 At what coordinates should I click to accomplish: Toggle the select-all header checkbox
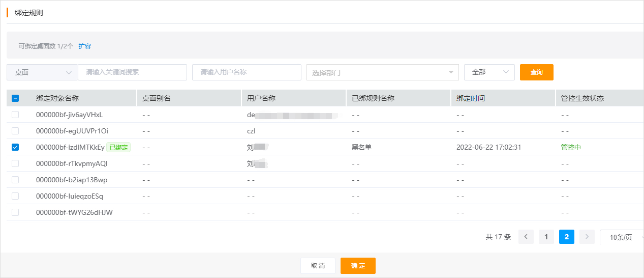tap(15, 98)
